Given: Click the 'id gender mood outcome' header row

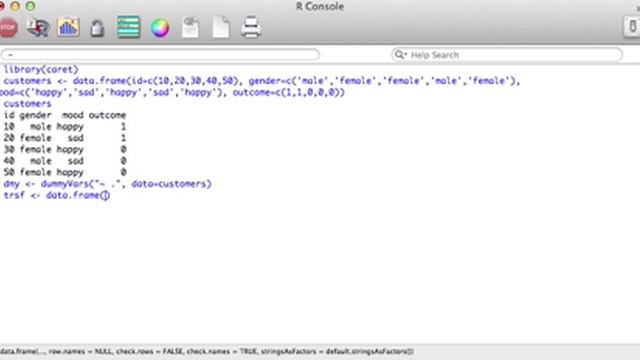Looking at the screenshot, I should pos(65,115).
